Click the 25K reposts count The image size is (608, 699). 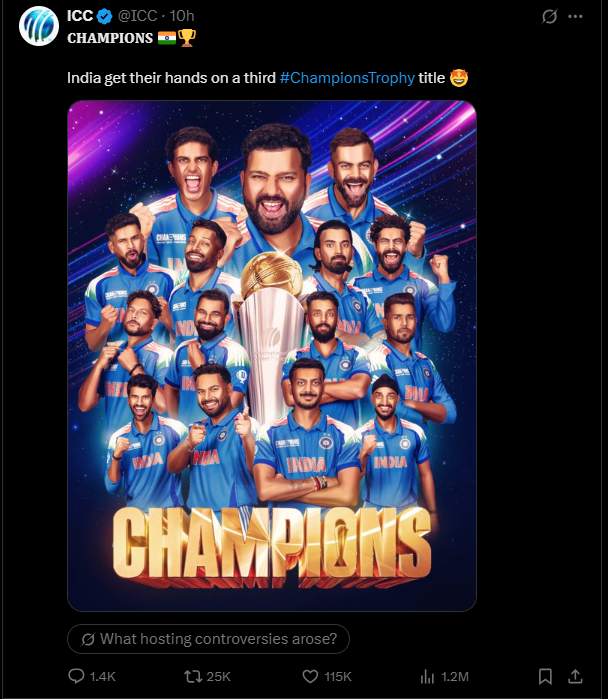coord(219,677)
